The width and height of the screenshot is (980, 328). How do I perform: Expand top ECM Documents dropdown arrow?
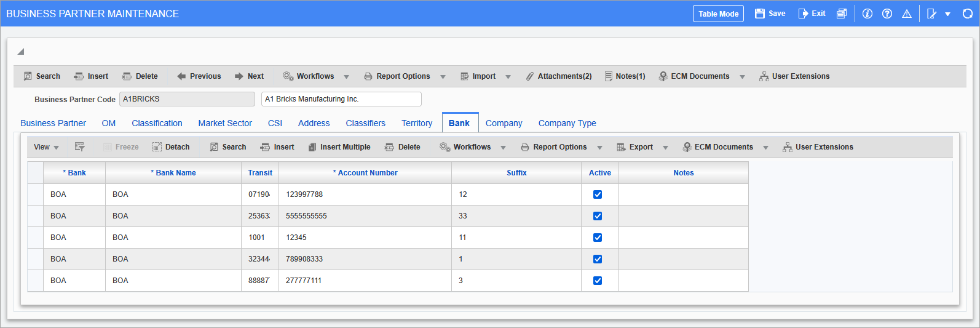(742, 77)
